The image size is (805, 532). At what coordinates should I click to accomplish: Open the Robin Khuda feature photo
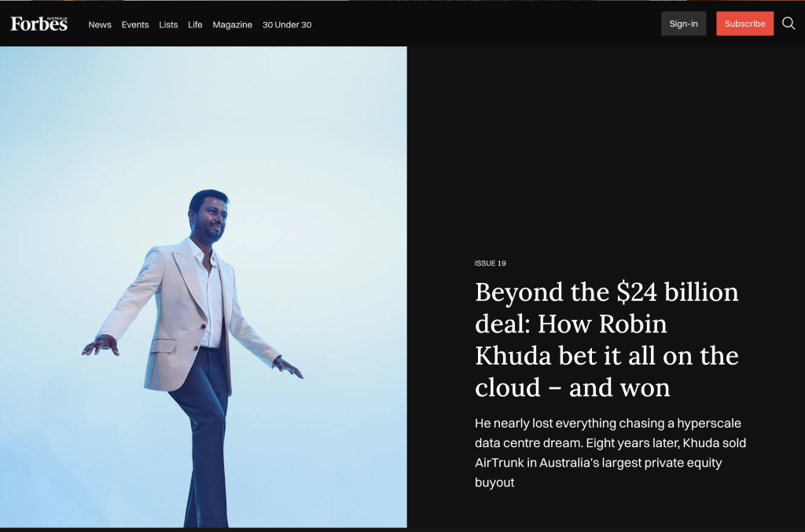coord(203,287)
